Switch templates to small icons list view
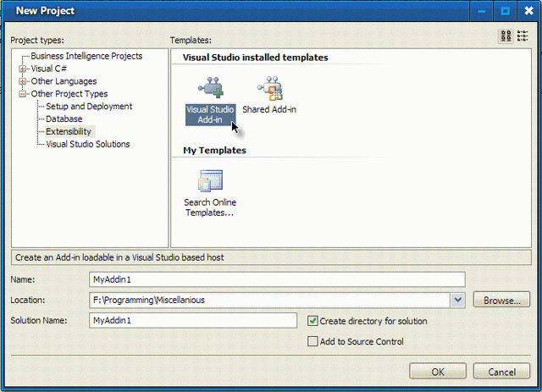 [523, 36]
